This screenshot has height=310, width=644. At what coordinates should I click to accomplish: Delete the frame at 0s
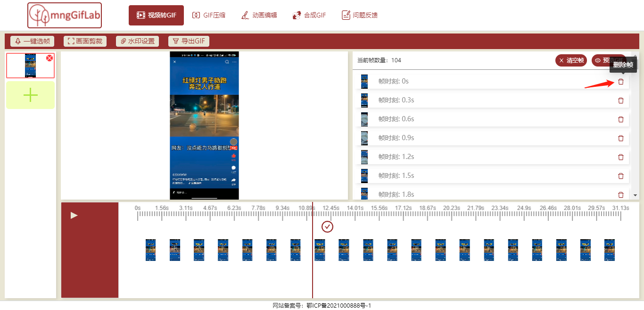click(621, 81)
